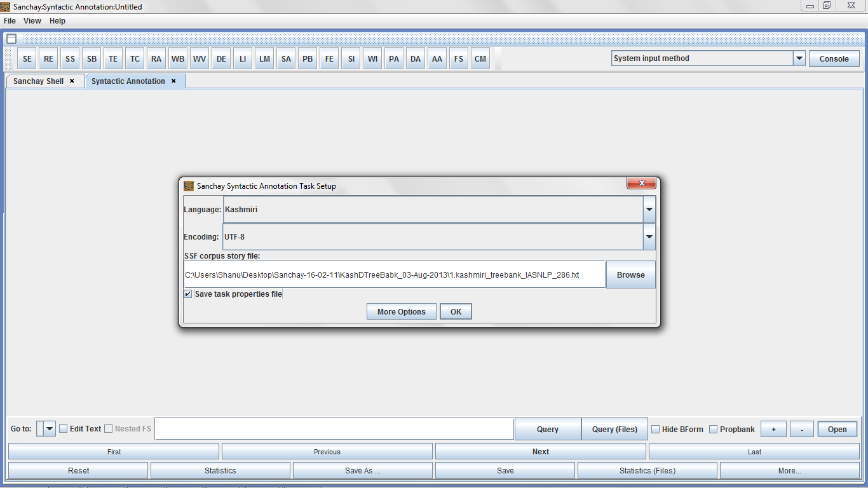Click the More... button
Image resolution: width=868 pixels, height=488 pixels.
click(x=790, y=471)
